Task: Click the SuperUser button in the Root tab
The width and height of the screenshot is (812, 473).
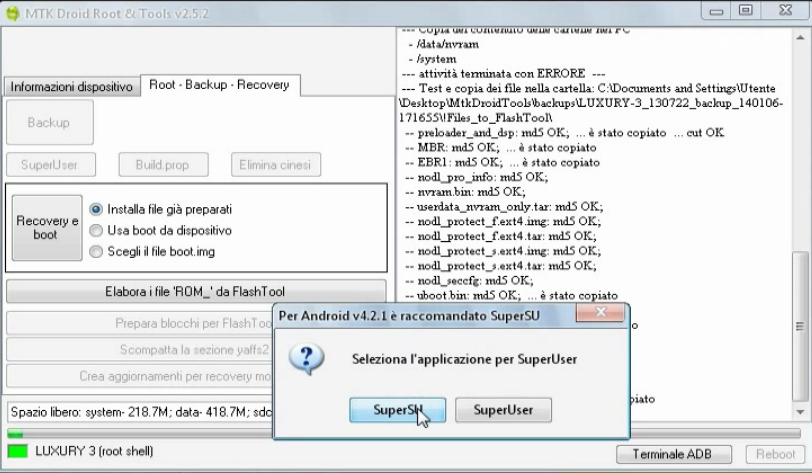Action: tap(50, 165)
